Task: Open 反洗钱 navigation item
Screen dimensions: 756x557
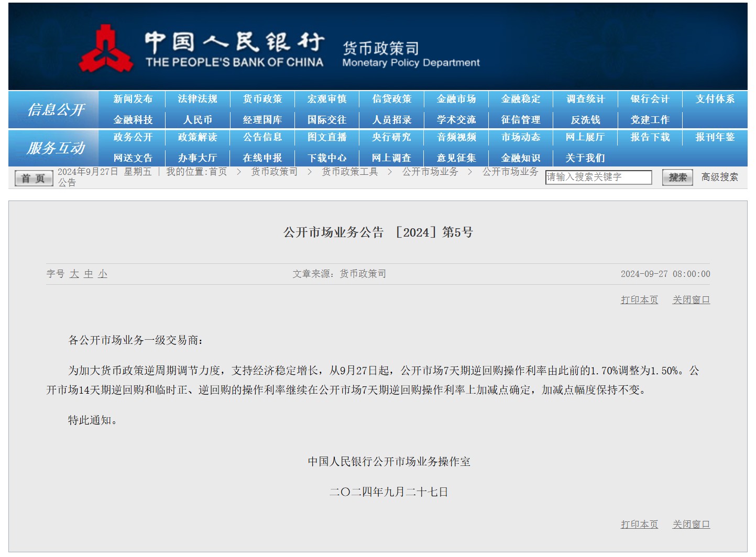Action: click(x=585, y=120)
